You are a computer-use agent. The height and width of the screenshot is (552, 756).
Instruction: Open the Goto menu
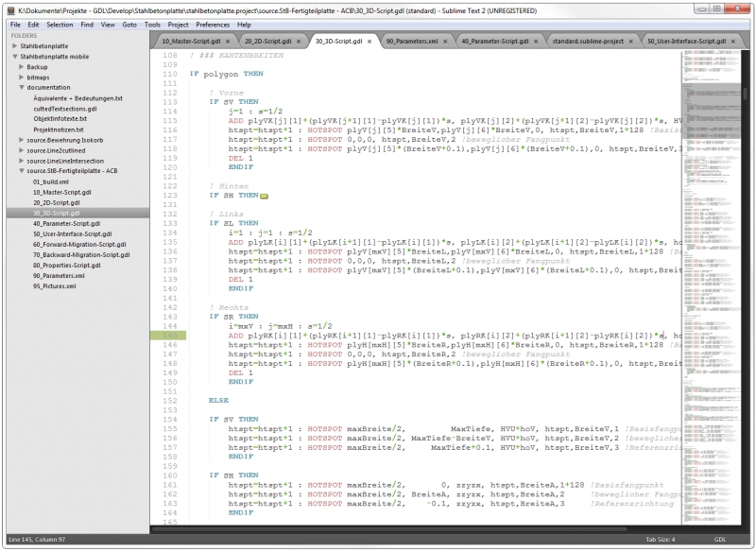point(129,24)
